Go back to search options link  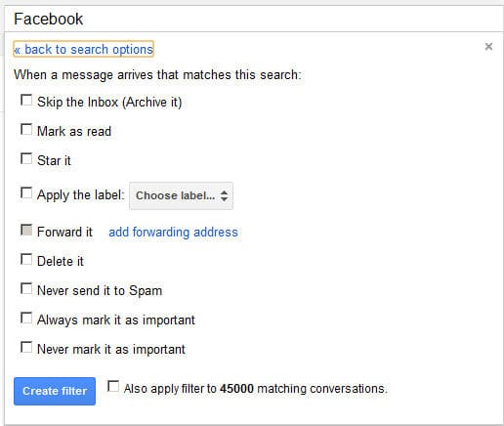(83, 49)
